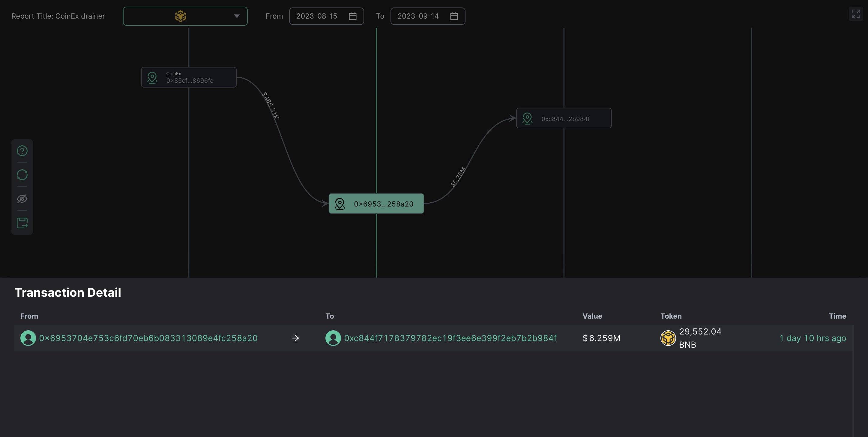Click the To date field 2023-09-14
The height and width of the screenshot is (437, 868).
pyautogui.click(x=428, y=16)
